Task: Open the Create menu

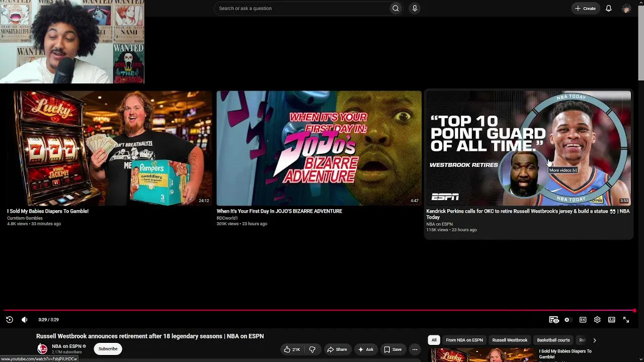Action: (585, 8)
